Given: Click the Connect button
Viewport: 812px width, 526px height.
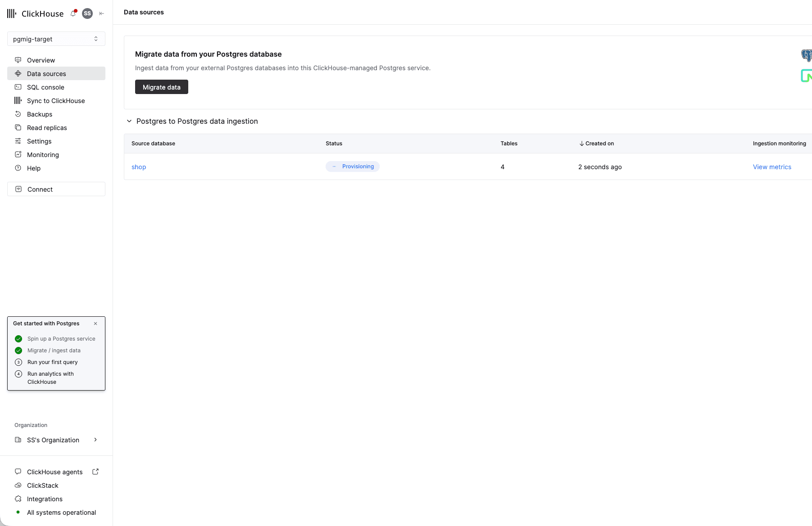Looking at the screenshot, I should 56,189.
